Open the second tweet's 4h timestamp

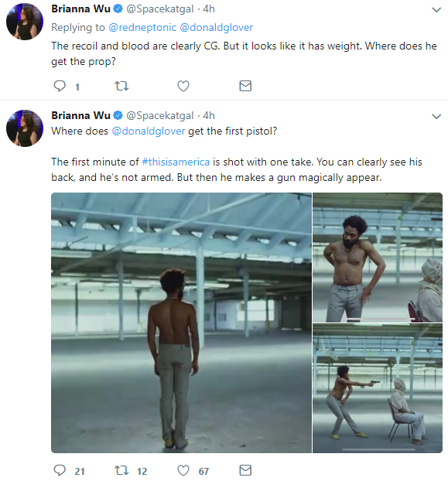pos(209,116)
